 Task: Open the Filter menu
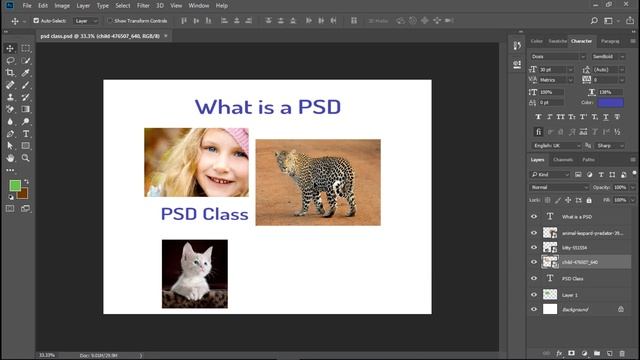(x=143, y=6)
